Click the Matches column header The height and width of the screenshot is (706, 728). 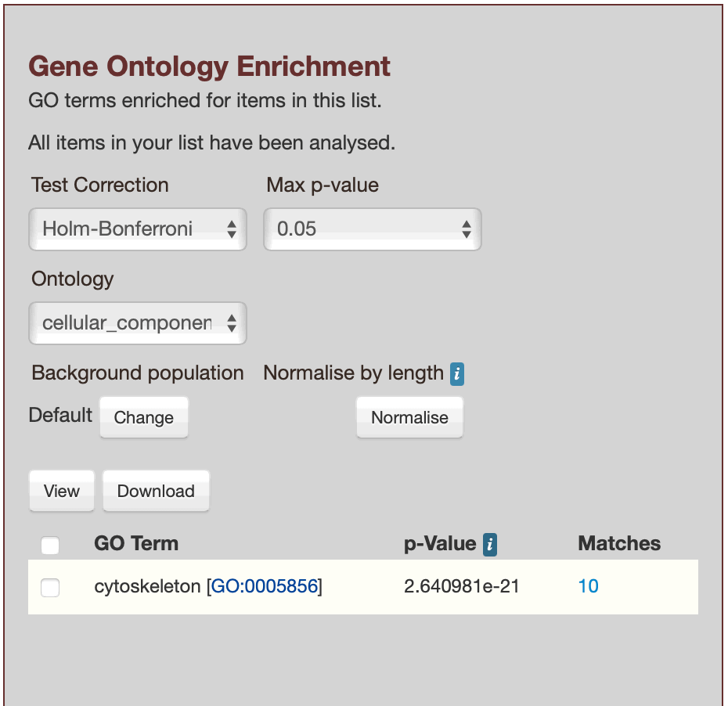pos(619,543)
